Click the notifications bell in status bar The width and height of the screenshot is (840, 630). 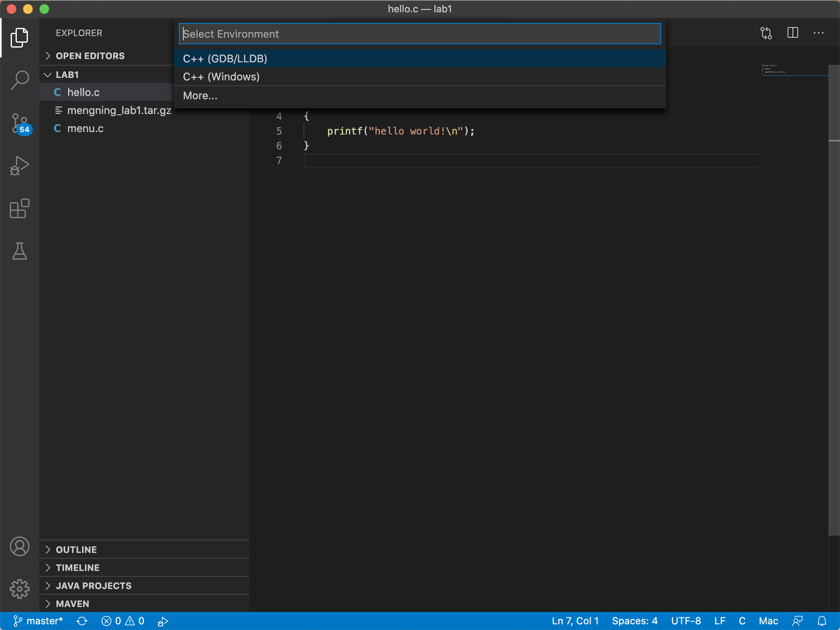coord(822,621)
